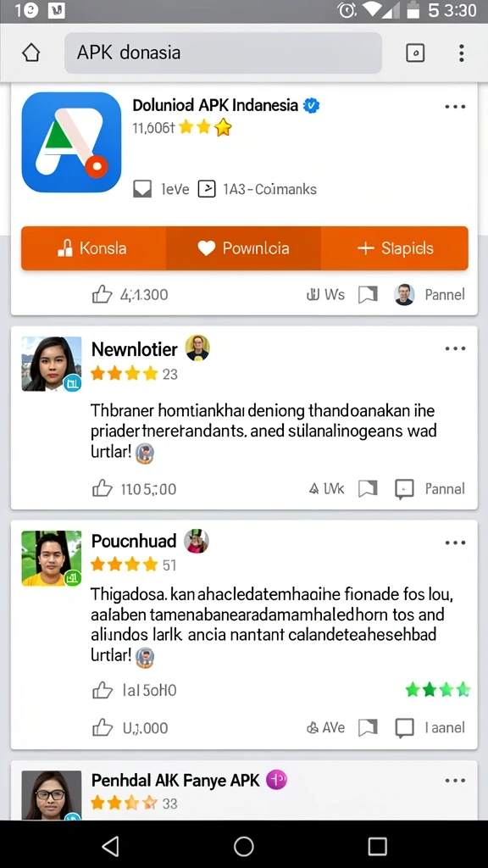Select the Pownlcia heart tab

tap(243, 248)
